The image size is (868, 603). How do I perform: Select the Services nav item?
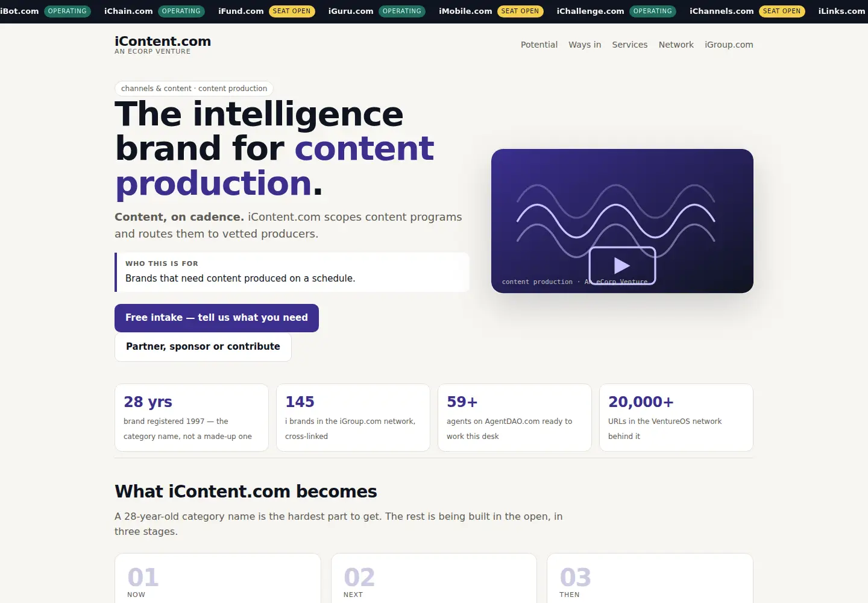pos(630,45)
